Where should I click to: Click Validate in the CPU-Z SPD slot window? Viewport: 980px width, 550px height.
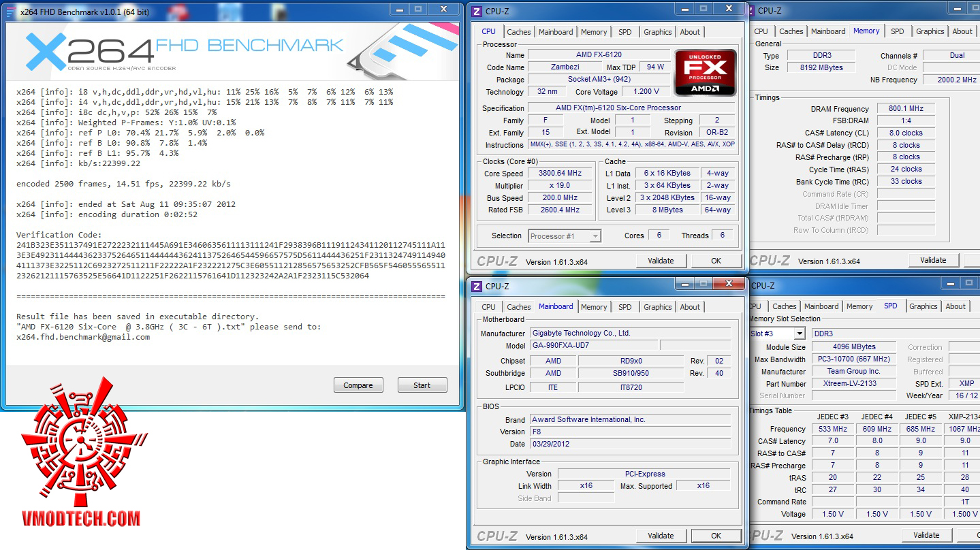926,535
